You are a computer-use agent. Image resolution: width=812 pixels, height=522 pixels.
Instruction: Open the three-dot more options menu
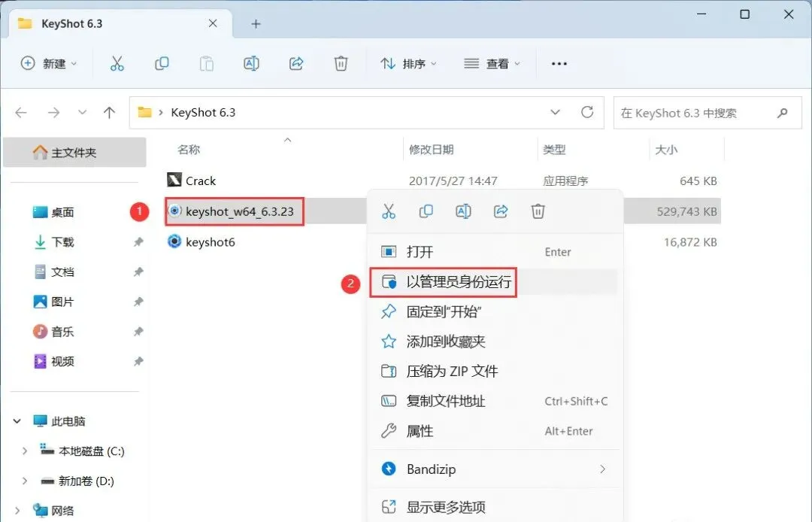pos(559,64)
